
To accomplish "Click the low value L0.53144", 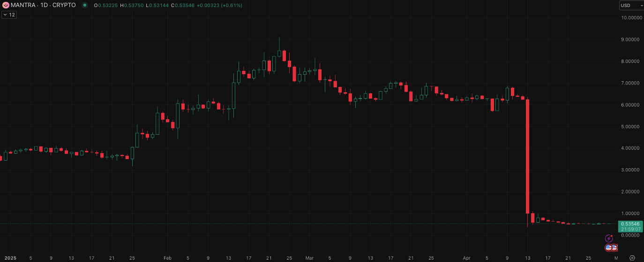I will (157, 5).
